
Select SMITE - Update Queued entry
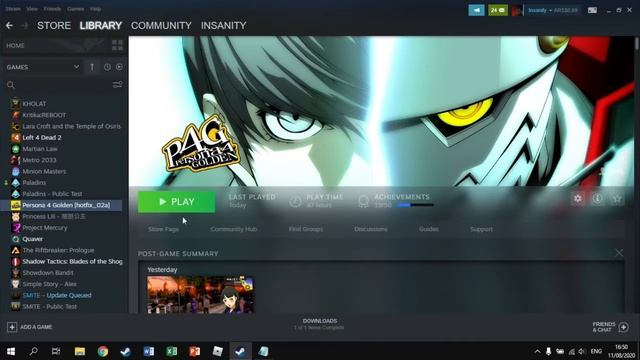click(x=57, y=295)
